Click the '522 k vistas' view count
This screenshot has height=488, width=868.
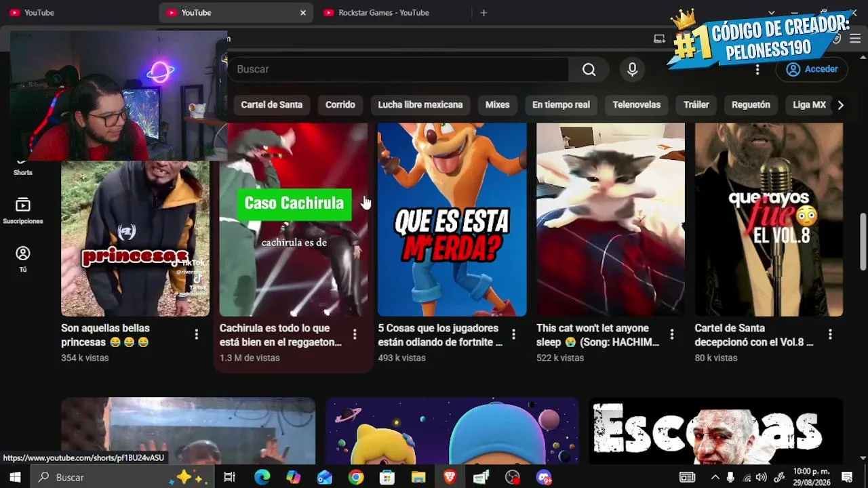pos(560,358)
